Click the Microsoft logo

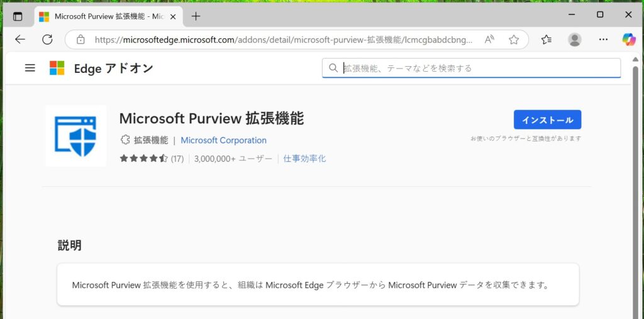pos(57,68)
